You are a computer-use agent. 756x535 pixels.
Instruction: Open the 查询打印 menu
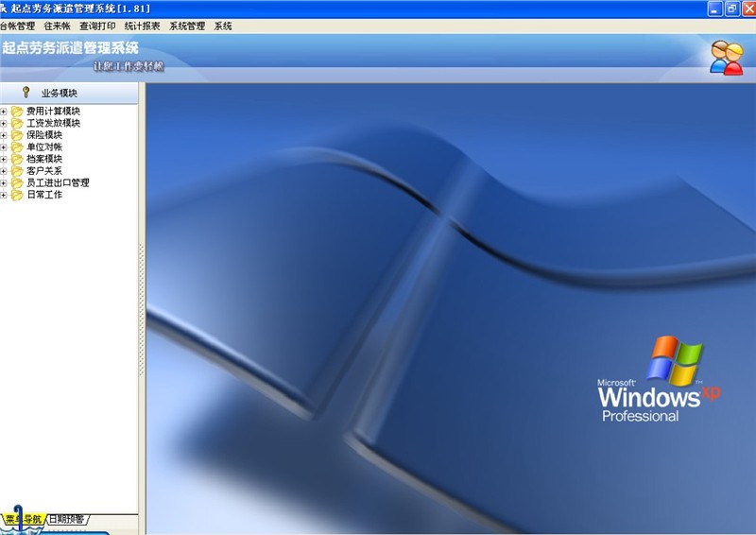point(97,26)
